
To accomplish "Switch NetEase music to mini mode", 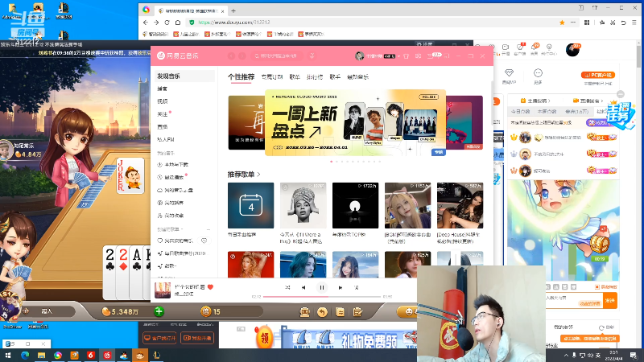I will (x=448, y=56).
